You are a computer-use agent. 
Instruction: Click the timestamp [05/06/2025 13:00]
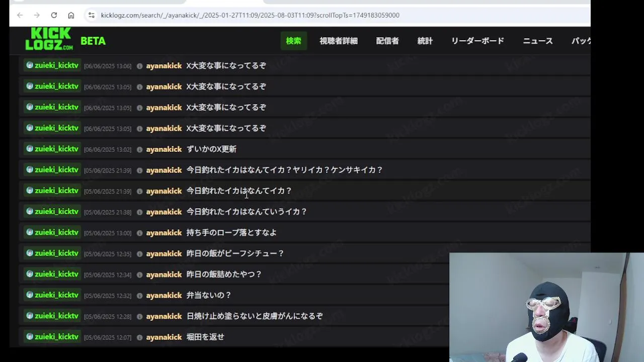(108, 233)
